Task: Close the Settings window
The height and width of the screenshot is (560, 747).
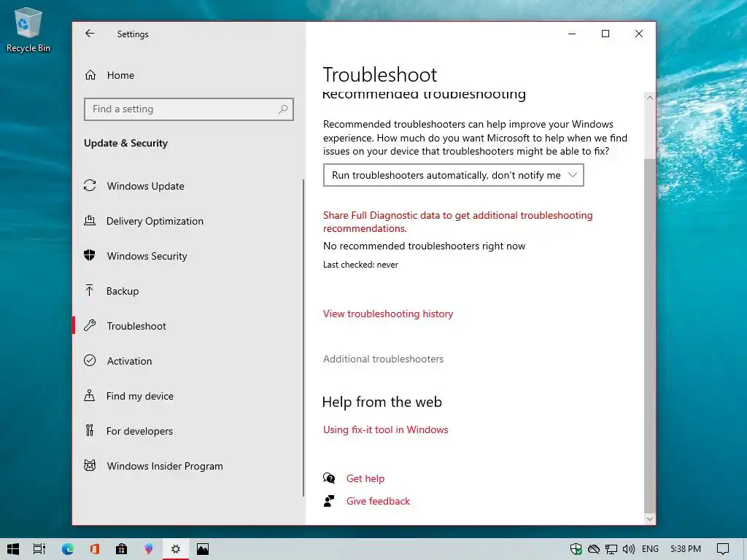Action: pos(639,34)
